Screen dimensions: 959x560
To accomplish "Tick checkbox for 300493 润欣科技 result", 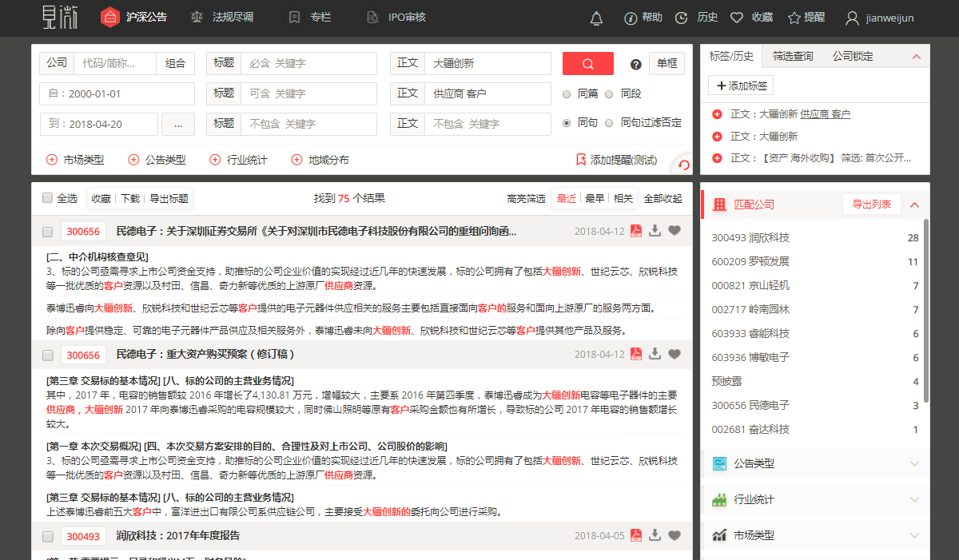I will 48,536.
